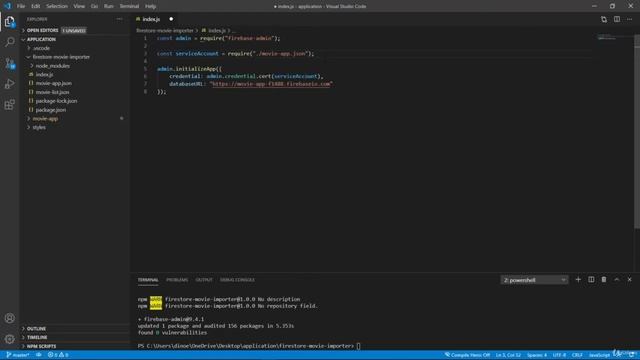Split the terminal panel
640x360 pixels.
click(x=591, y=280)
